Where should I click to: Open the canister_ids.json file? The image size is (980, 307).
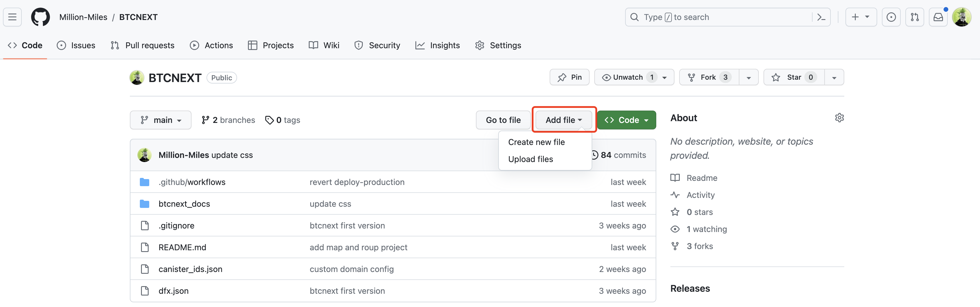coord(190,269)
